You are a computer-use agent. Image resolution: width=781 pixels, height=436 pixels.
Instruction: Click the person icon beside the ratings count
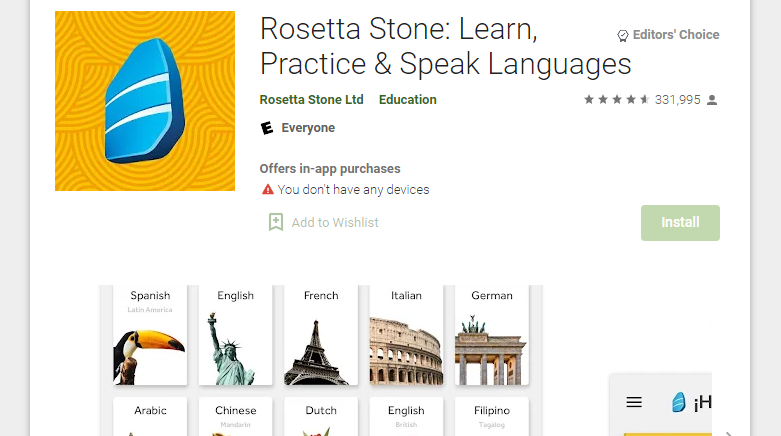(712, 100)
